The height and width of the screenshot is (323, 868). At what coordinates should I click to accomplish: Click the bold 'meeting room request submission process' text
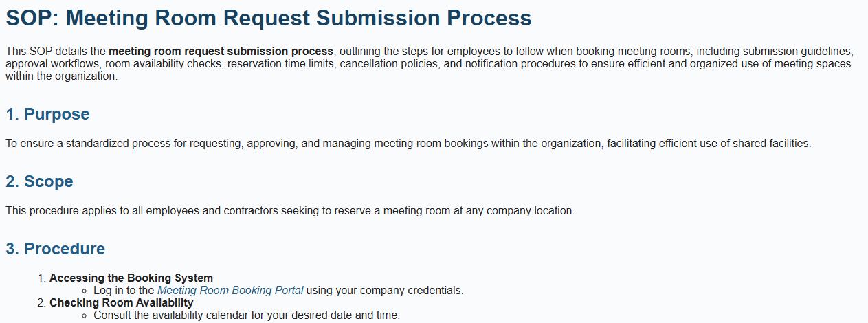pyautogui.click(x=221, y=52)
